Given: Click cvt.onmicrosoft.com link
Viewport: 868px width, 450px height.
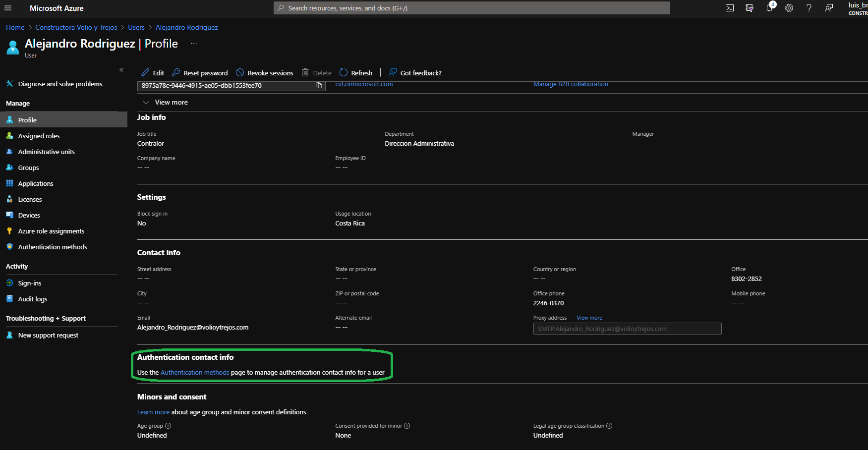Looking at the screenshot, I should coord(364,84).
